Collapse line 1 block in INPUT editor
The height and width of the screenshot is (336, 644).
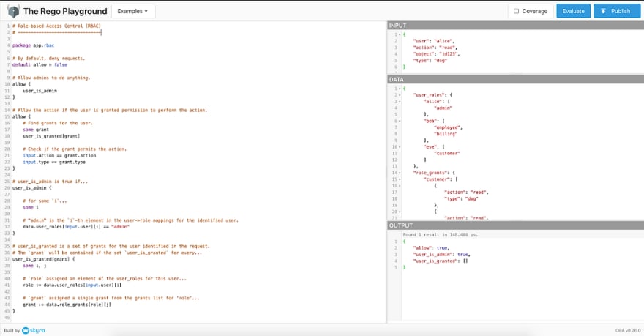tap(400, 34)
